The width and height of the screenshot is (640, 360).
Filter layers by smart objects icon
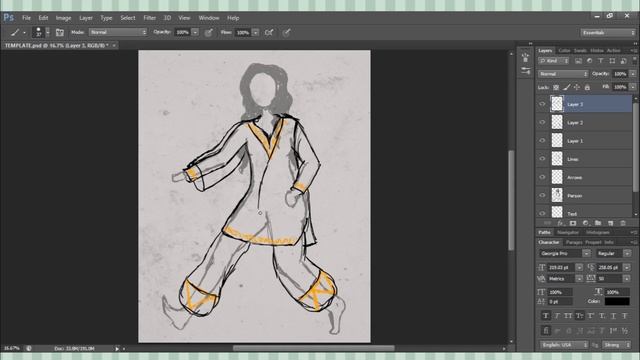(623, 61)
